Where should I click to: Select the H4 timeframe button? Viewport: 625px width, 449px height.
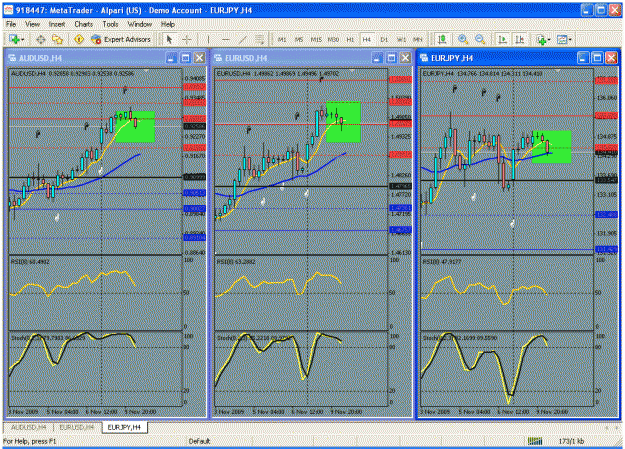pyautogui.click(x=367, y=39)
